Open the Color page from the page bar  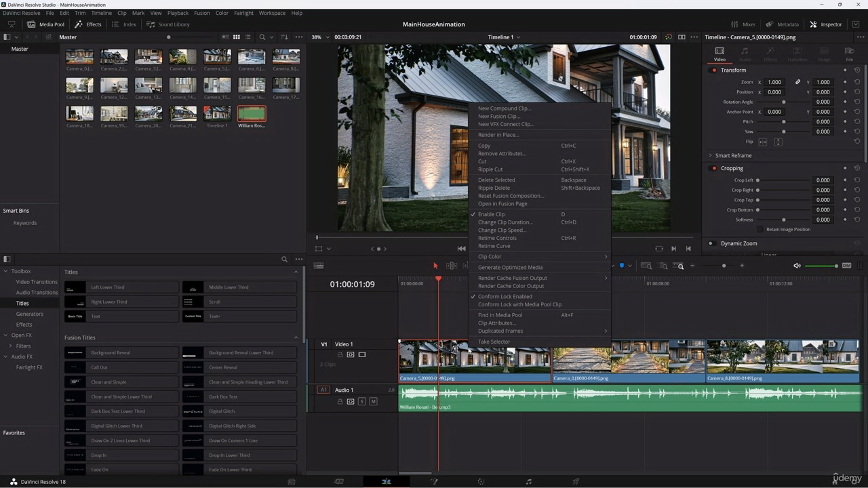point(481,481)
